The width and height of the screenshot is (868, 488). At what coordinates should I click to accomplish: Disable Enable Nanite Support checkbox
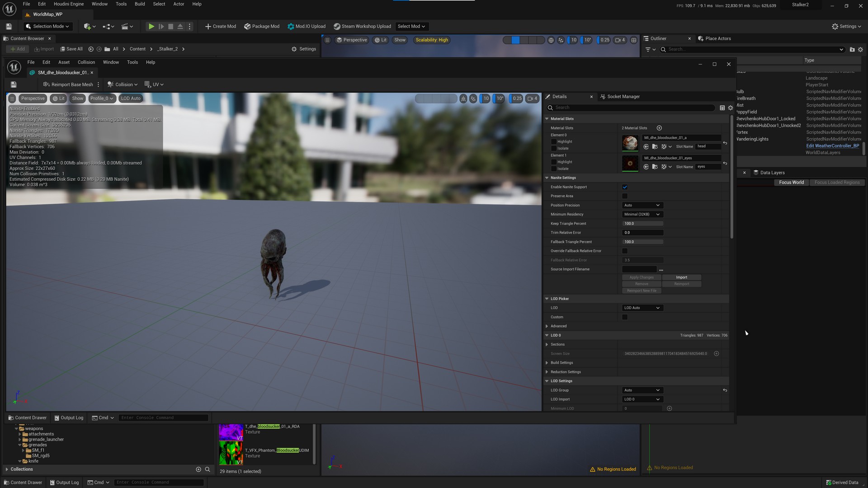(x=625, y=187)
